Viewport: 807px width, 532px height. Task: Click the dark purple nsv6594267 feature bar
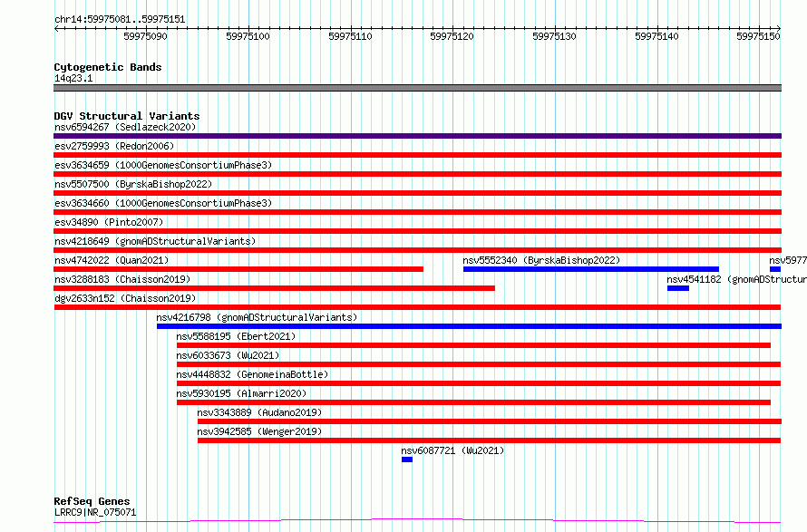click(417, 136)
